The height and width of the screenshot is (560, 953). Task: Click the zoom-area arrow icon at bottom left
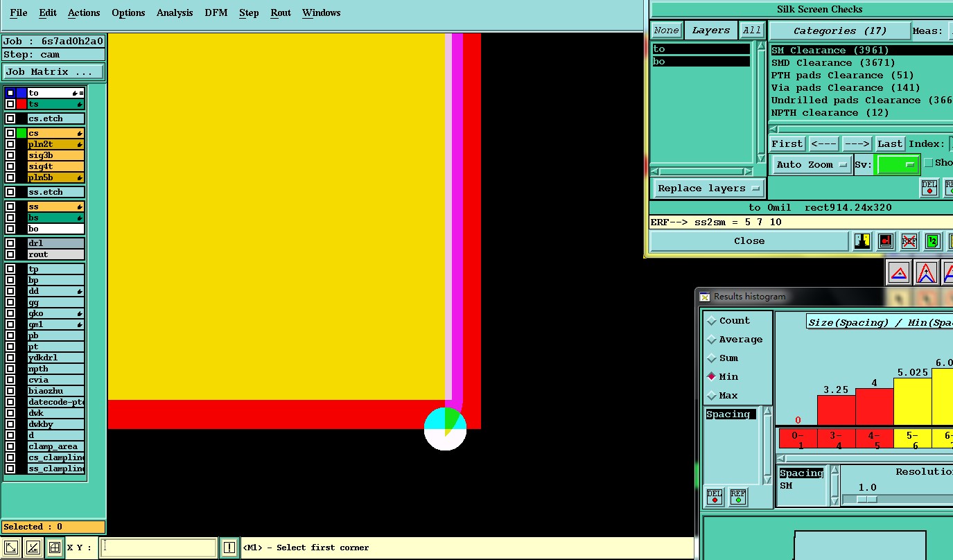coord(10,548)
